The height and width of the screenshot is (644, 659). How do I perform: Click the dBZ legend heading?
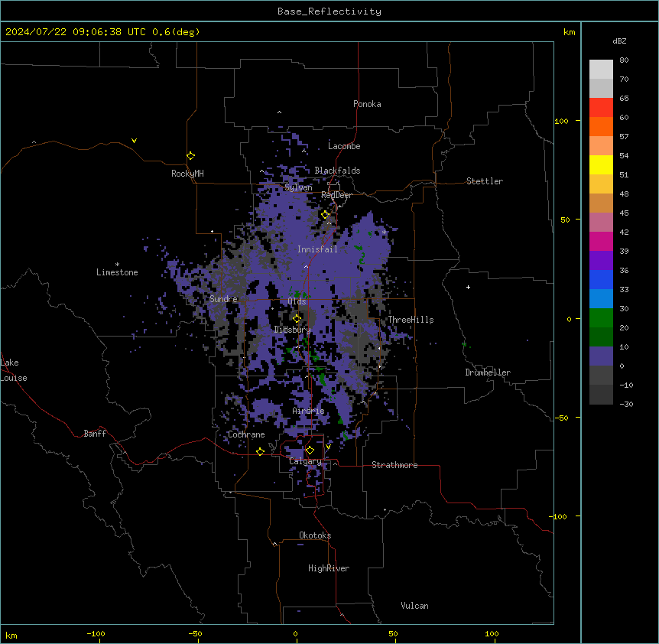click(x=619, y=41)
